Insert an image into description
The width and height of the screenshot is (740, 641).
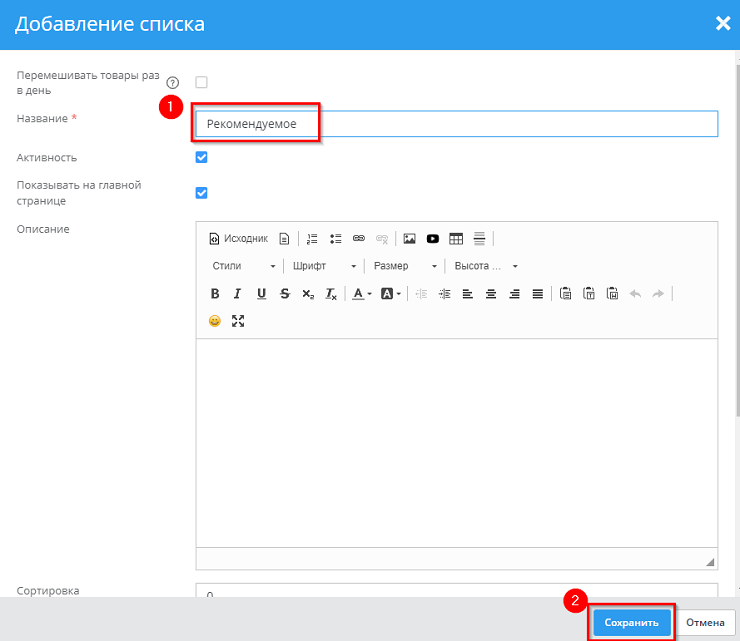[x=409, y=239]
